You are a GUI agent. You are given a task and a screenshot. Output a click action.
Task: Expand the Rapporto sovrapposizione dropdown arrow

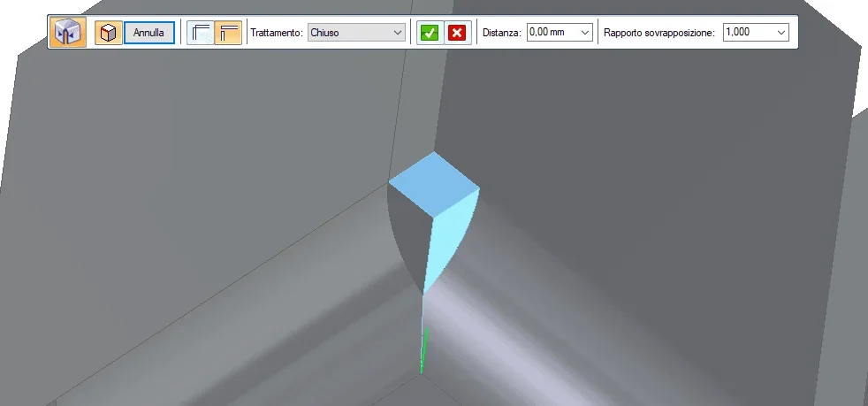(x=781, y=32)
